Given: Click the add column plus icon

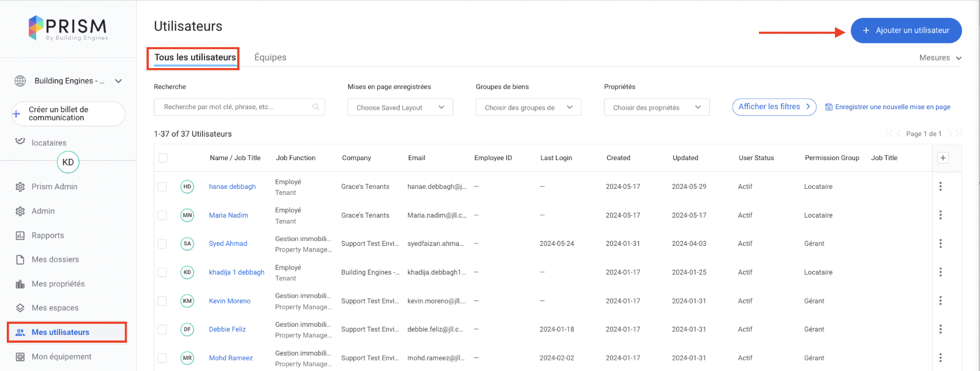Looking at the screenshot, I should [x=943, y=158].
